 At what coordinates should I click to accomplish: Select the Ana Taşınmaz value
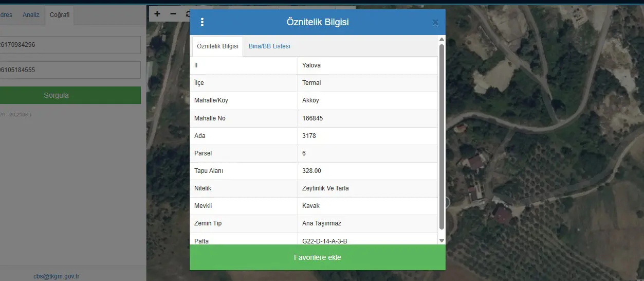367,223
